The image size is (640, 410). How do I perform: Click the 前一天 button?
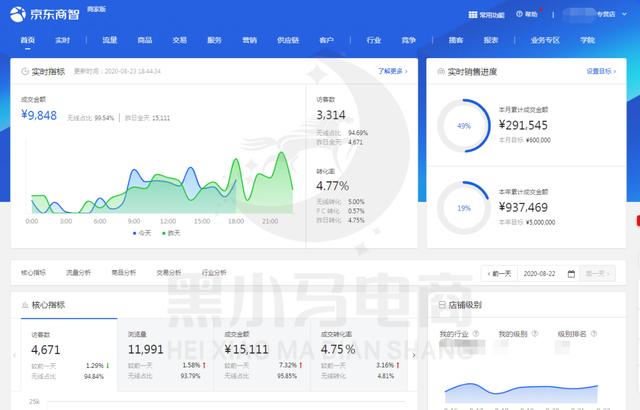click(500, 273)
